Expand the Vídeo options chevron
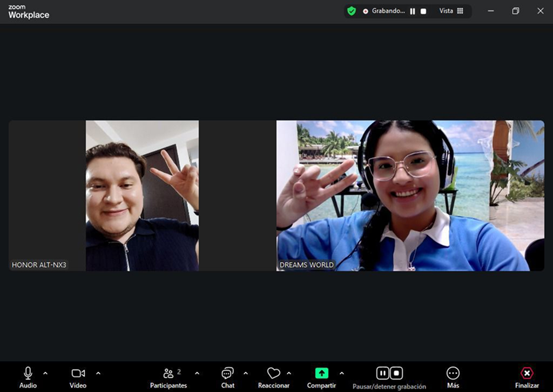This screenshot has height=392, width=553. pos(98,373)
